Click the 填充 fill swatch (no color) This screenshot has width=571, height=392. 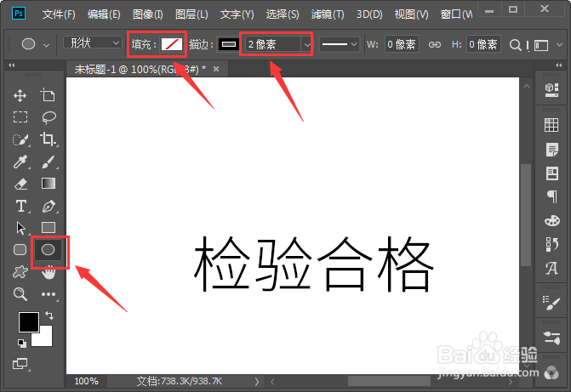pyautogui.click(x=172, y=44)
